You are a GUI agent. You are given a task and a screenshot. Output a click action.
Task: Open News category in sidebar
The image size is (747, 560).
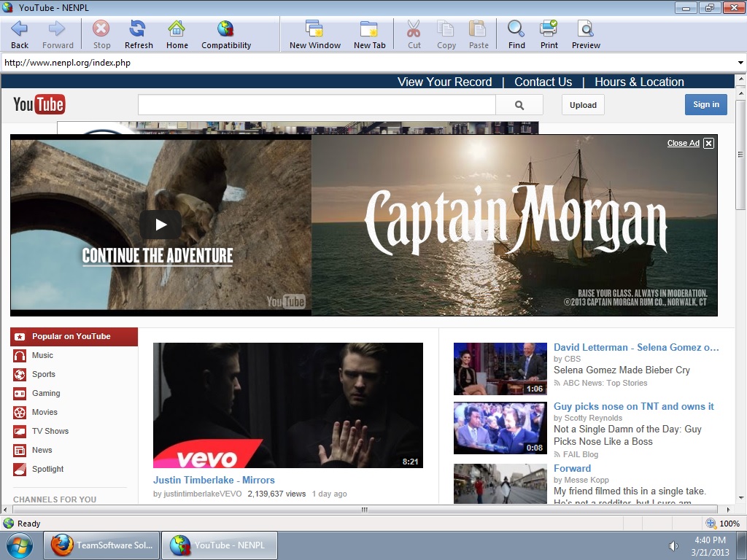tap(42, 450)
